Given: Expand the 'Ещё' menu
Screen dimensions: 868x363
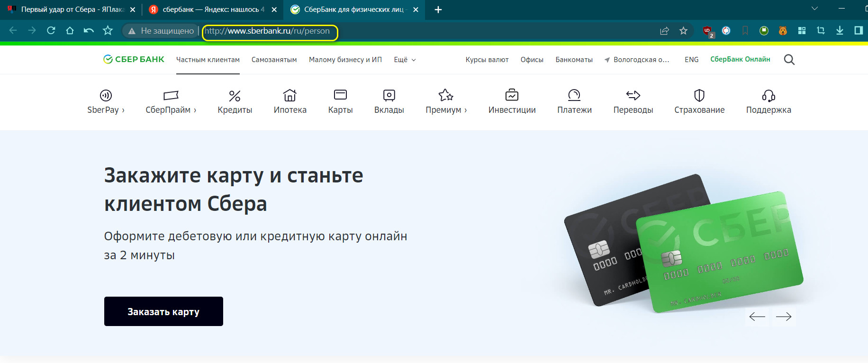Looking at the screenshot, I should coord(405,60).
